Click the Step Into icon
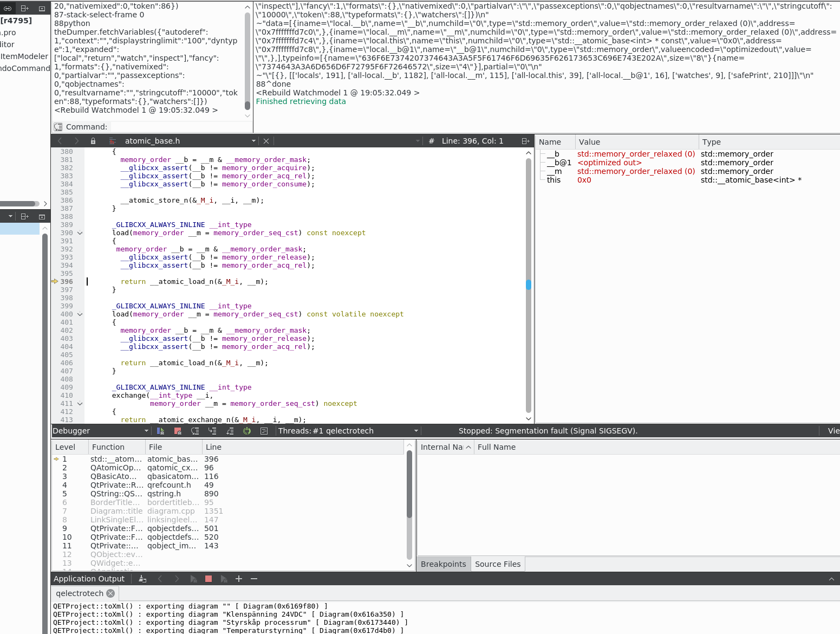The image size is (840, 634). (212, 431)
